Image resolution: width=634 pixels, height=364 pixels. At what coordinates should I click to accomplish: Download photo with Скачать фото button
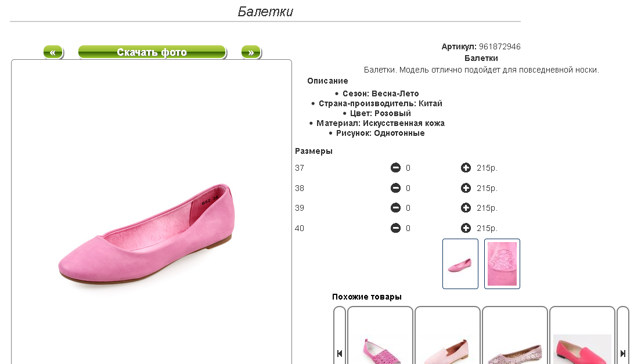click(152, 52)
